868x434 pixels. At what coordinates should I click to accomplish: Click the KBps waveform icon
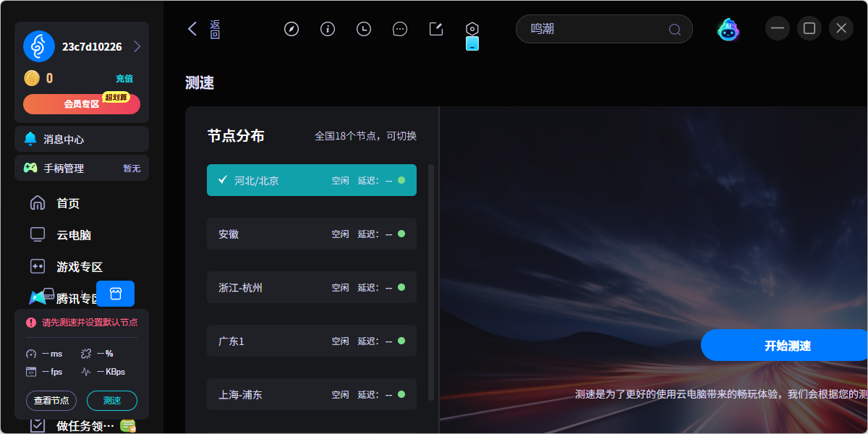[86, 372]
